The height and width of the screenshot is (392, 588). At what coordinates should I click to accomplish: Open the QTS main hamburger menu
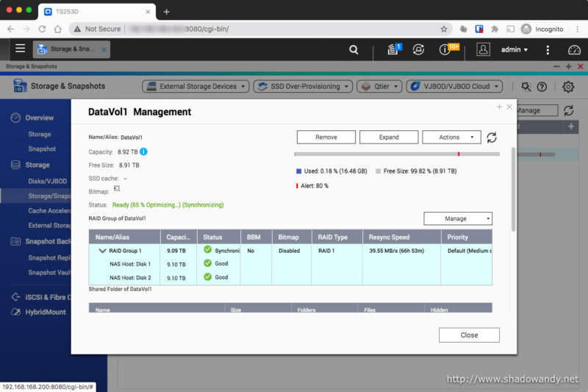[20, 49]
